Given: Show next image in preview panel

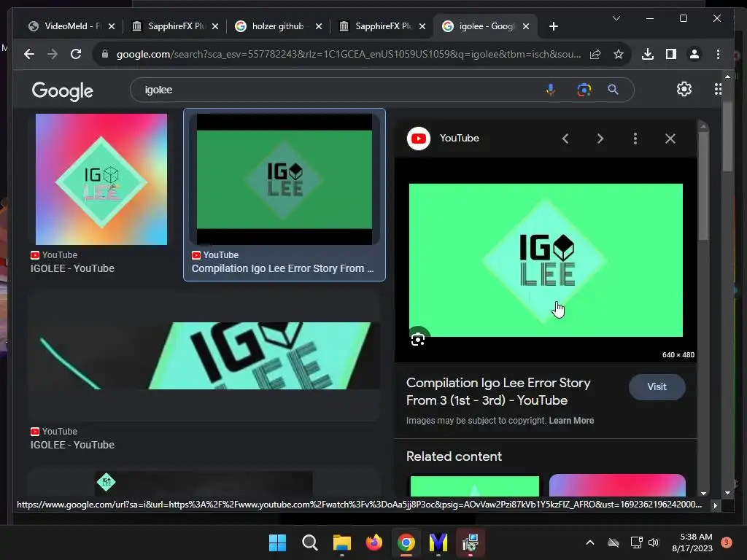Looking at the screenshot, I should click(x=600, y=139).
